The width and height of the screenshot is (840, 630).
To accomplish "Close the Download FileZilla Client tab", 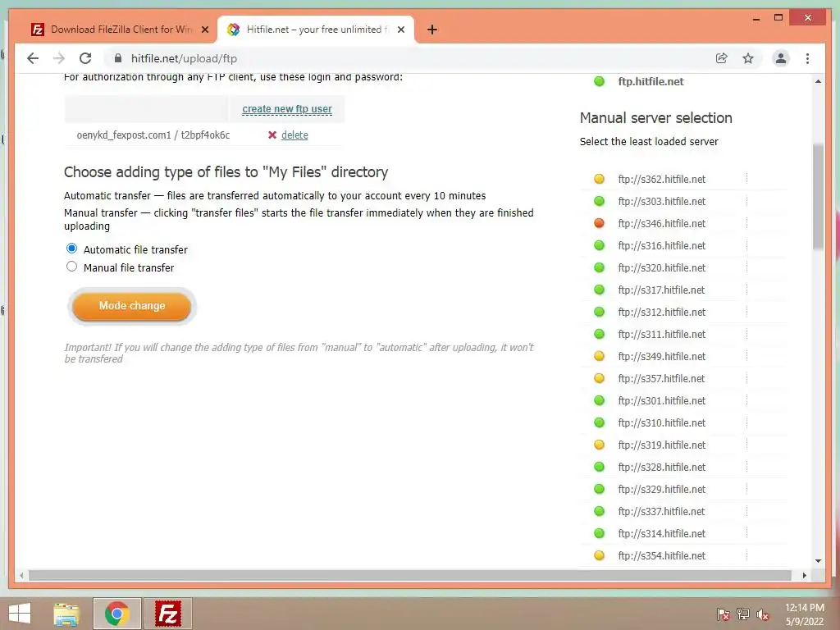I will coord(204,30).
